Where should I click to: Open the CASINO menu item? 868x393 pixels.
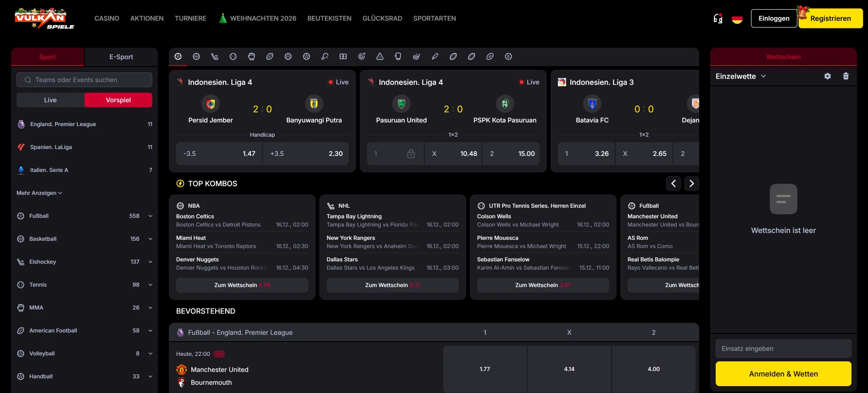pyautogui.click(x=107, y=18)
